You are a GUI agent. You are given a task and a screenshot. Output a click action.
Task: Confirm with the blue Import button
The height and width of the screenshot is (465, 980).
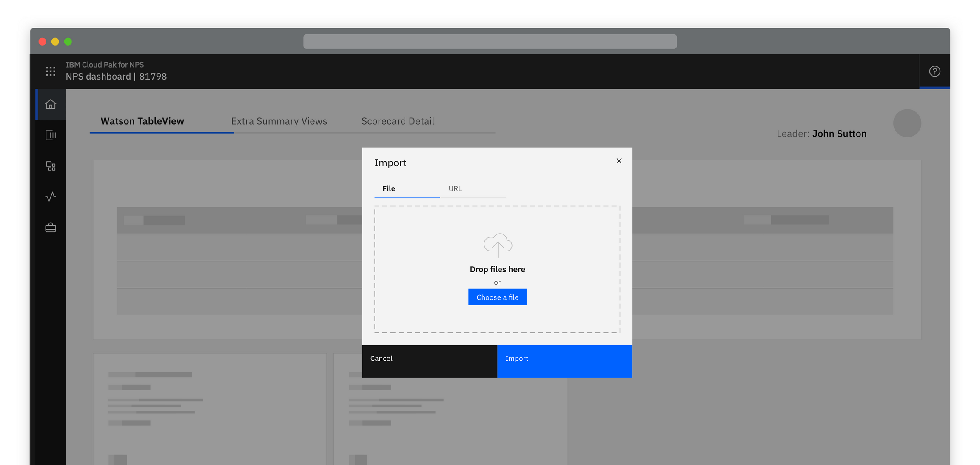564,361
